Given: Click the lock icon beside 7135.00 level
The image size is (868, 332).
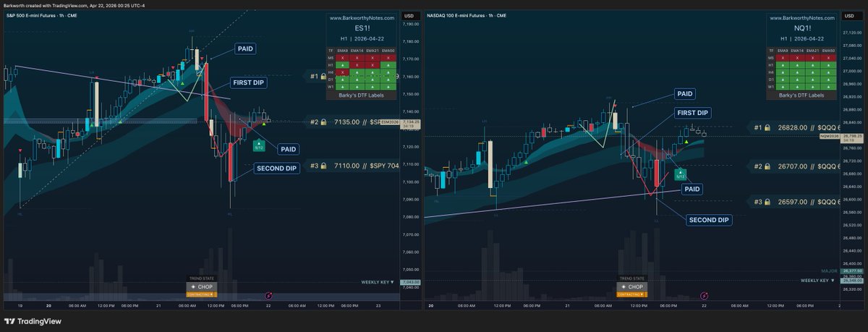Looking at the screenshot, I should coord(323,122).
